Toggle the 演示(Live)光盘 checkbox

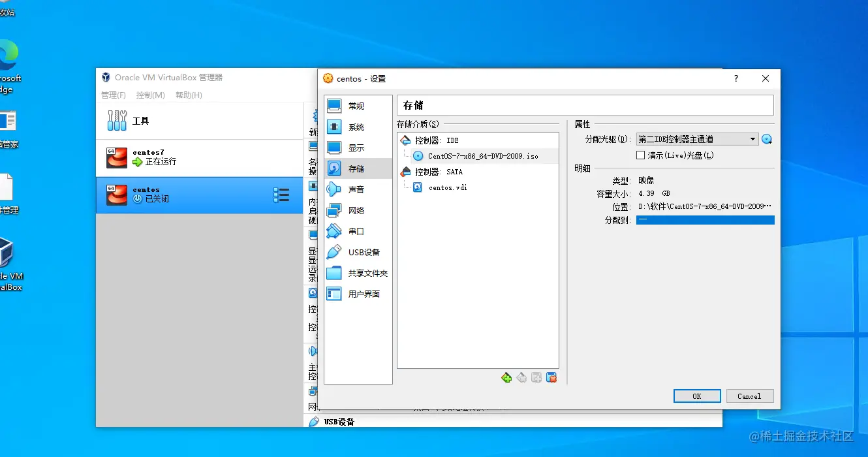640,155
